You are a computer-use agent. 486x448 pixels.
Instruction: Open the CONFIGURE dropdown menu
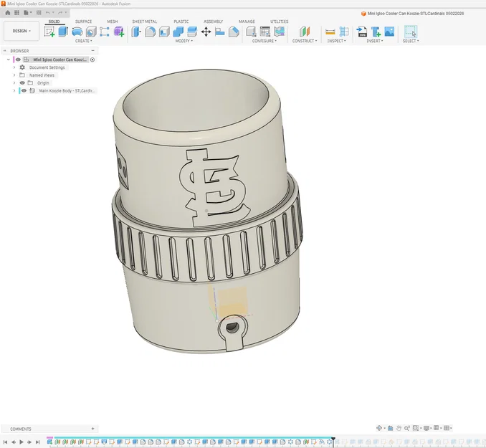[x=264, y=41]
